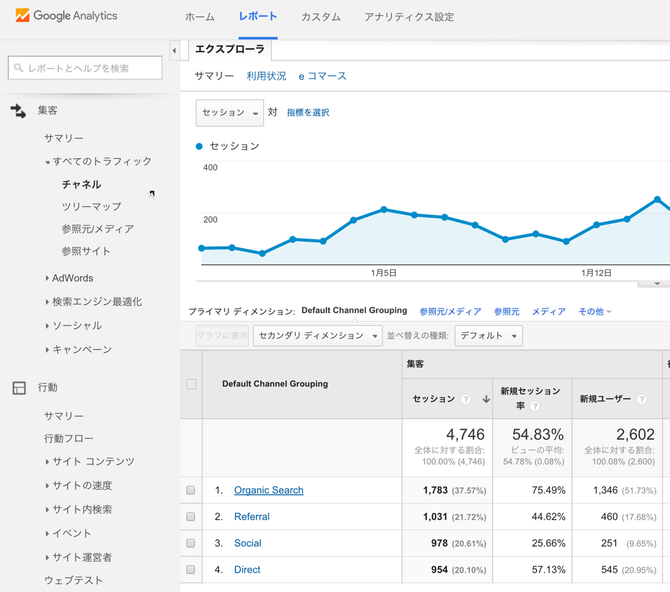Click the 行動 behavior section icon

(18, 387)
